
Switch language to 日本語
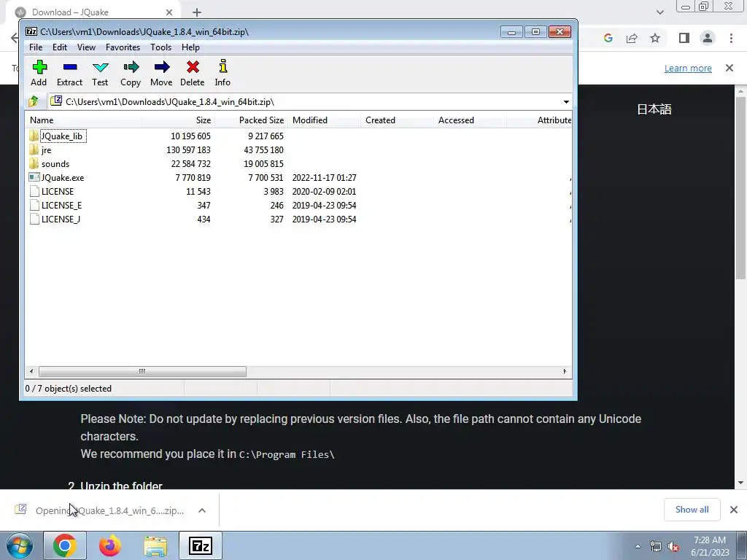pos(654,109)
